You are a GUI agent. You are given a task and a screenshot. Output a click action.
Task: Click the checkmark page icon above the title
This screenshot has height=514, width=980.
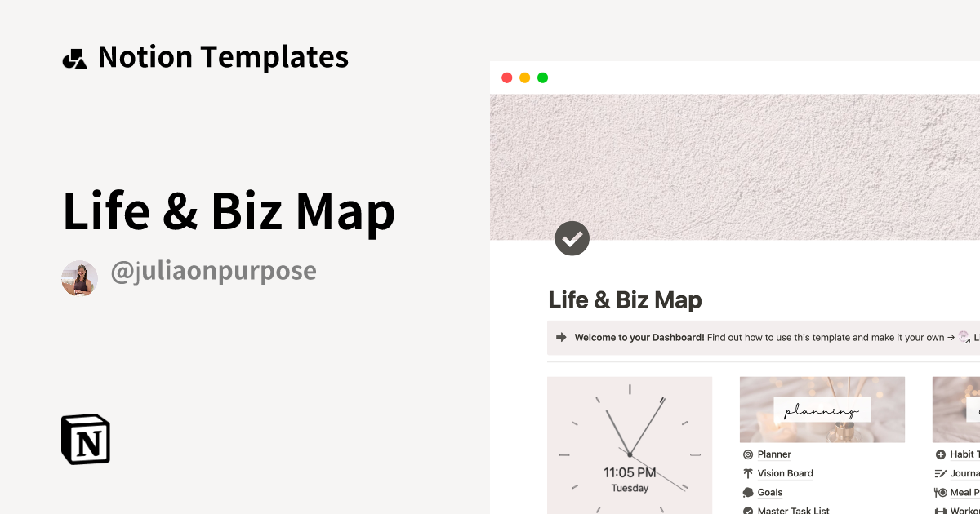(x=572, y=238)
